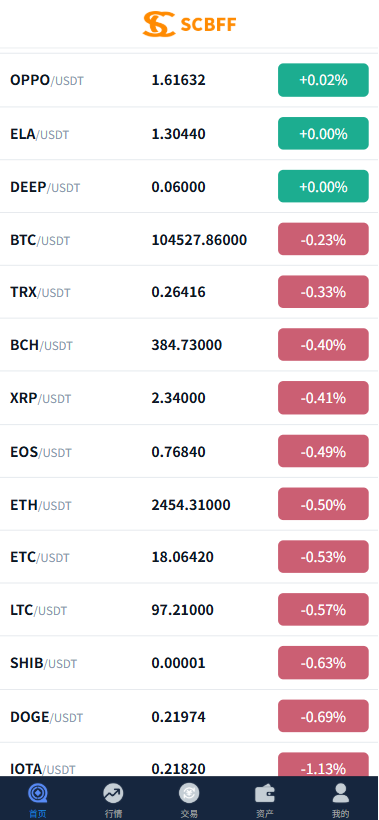Tap the -1.13% badge for IOTA
Screen dimensions: 379x820
click(x=323, y=765)
